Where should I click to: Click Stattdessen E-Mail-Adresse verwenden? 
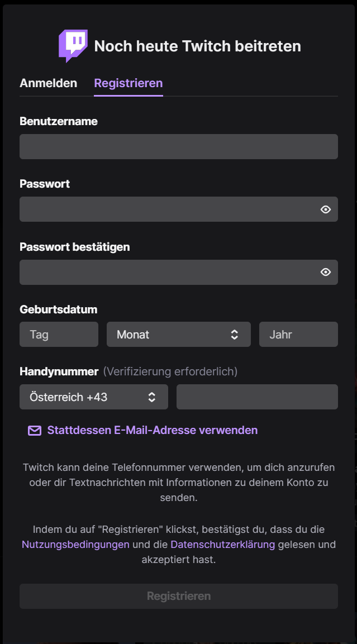tap(153, 430)
